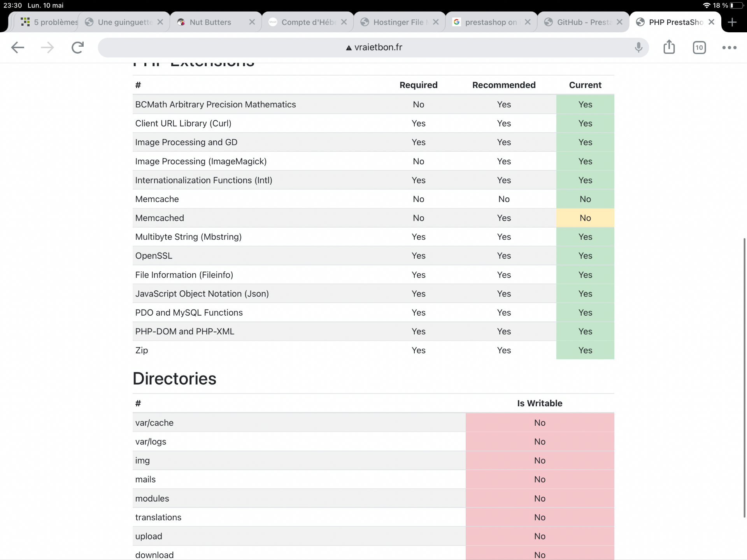Reload the current page
The height and width of the screenshot is (560, 747).
click(77, 47)
